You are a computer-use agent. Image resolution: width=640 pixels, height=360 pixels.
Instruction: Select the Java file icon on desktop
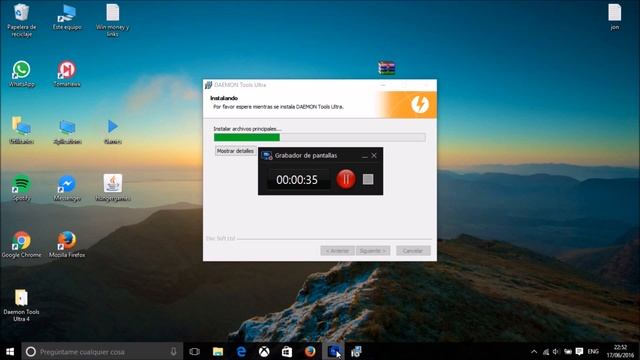pos(113,188)
